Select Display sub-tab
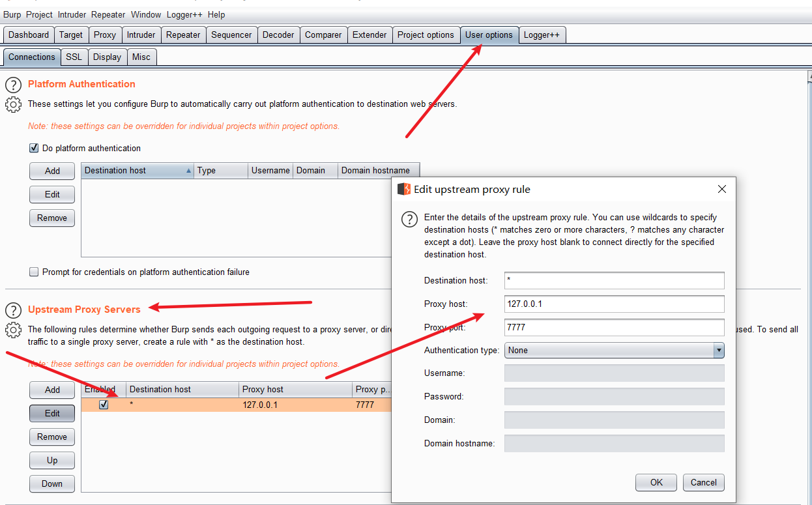The image size is (812, 505). tap(107, 57)
